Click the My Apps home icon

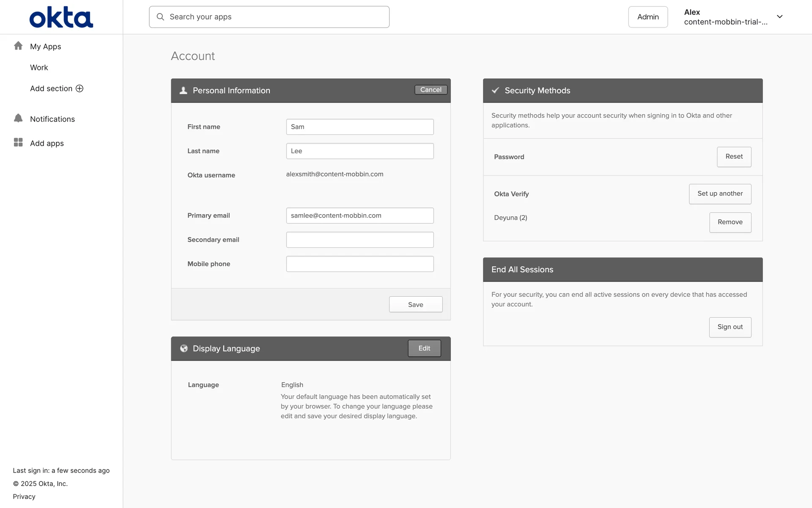pos(18,46)
